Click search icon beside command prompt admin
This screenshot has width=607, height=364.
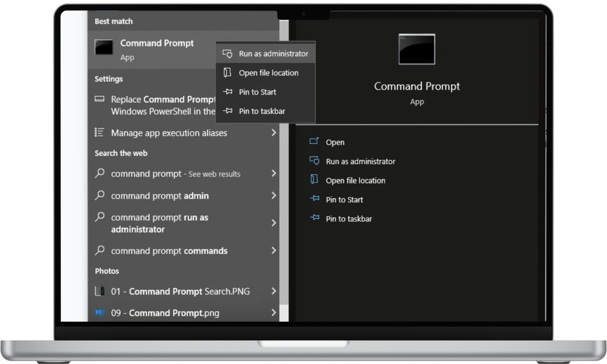tap(100, 195)
